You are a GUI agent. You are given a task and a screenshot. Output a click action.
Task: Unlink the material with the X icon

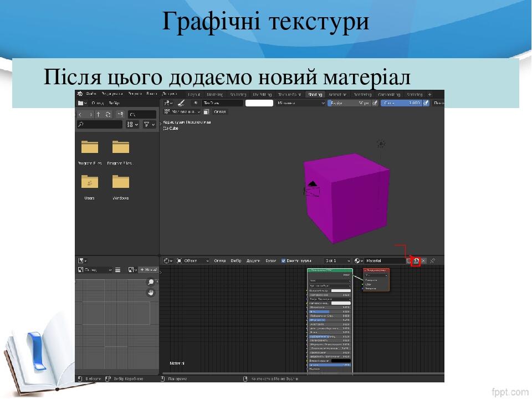pyautogui.click(x=423, y=261)
